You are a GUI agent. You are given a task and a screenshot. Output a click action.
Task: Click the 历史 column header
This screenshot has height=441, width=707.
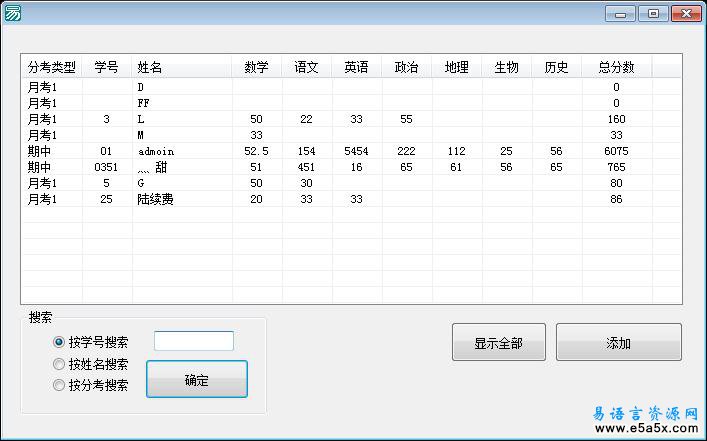click(557, 67)
